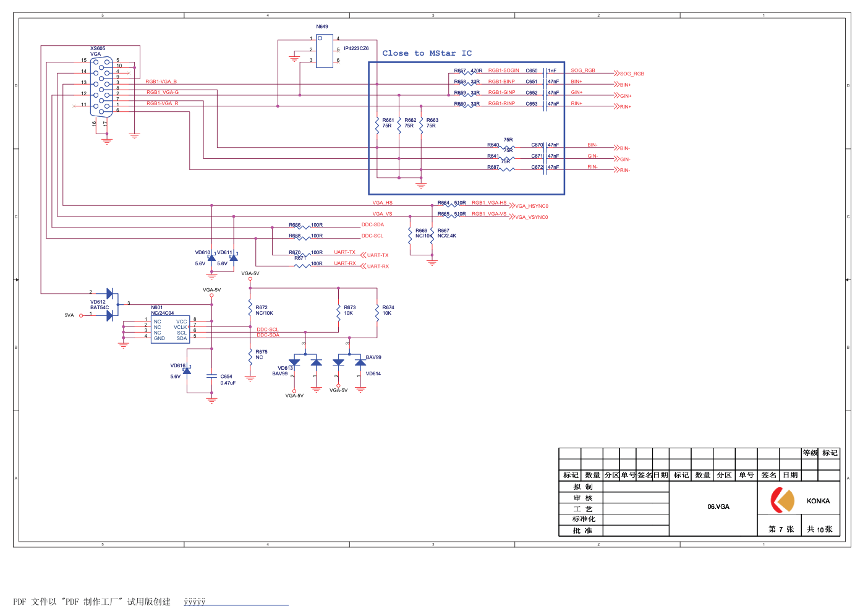
Task: Select the RGB1-SOGIN net label
Action: 504,70
